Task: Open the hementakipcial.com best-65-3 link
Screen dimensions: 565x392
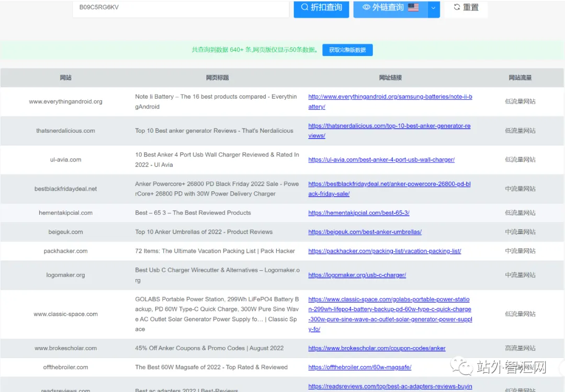Action: pos(358,213)
